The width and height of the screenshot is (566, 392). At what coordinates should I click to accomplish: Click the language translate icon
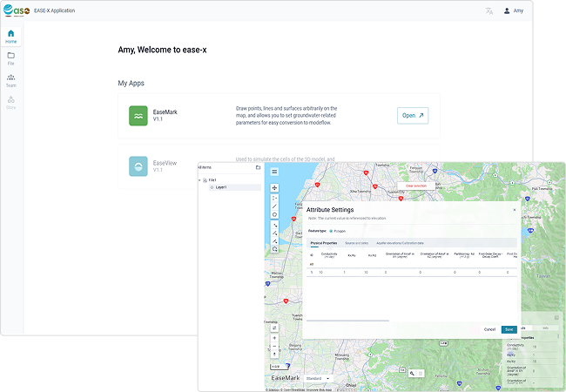pos(489,10)
